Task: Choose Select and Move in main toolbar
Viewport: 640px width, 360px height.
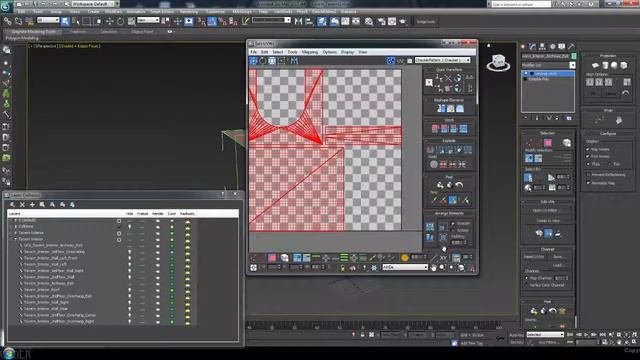Action: 109,21
